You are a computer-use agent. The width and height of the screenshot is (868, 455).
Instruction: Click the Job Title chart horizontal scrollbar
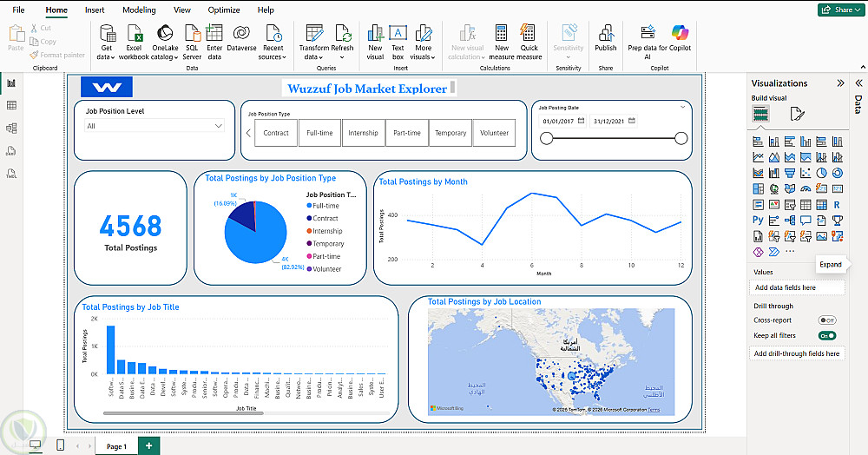tap(184, 413)
